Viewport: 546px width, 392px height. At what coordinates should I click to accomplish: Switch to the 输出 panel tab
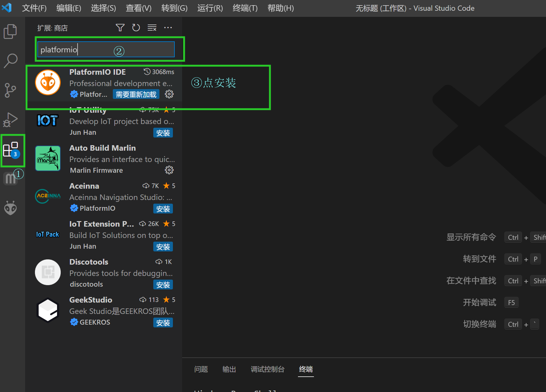click(x=229, y=369)
